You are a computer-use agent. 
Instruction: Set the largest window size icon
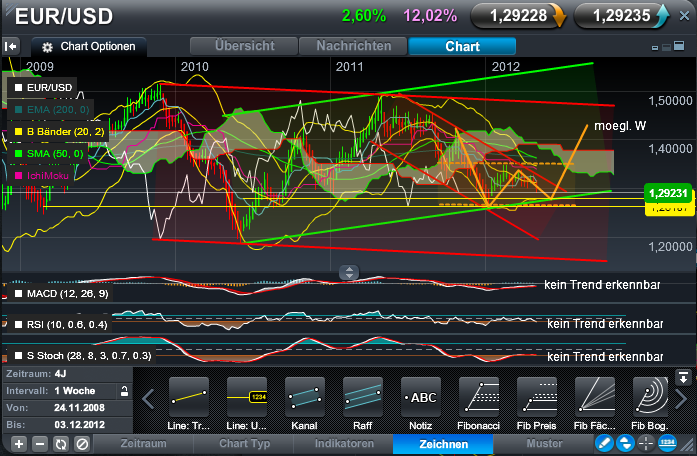pos(679,46)
